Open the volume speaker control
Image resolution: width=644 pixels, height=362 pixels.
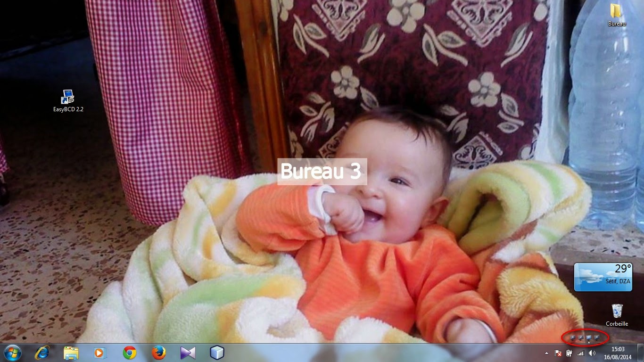coord(592,353)
